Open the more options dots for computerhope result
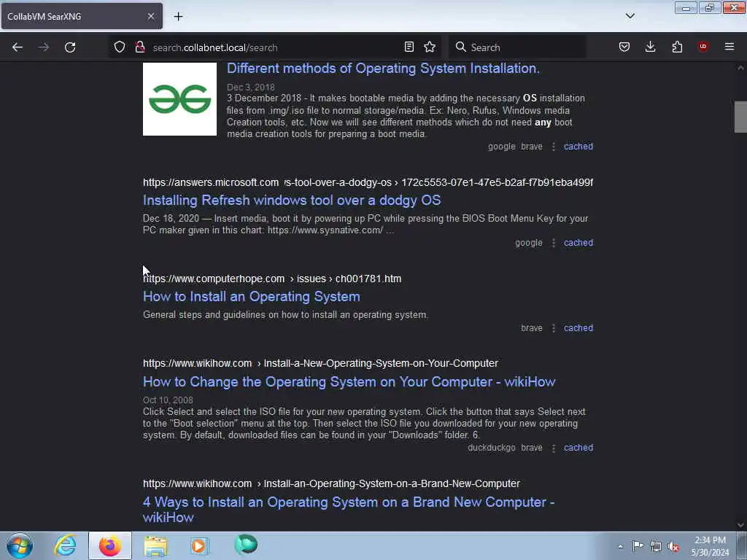Viewport: 747px width, 560px height. [x=553, y=328]
